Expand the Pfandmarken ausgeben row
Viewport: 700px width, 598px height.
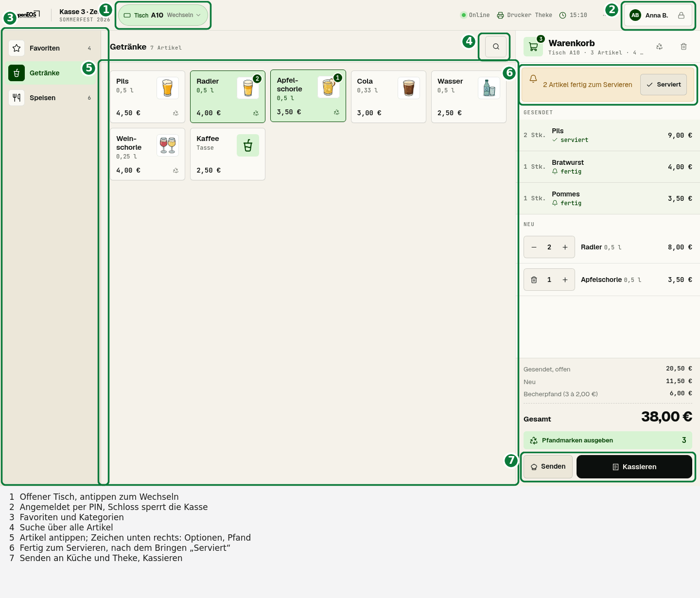pos(608,440)
